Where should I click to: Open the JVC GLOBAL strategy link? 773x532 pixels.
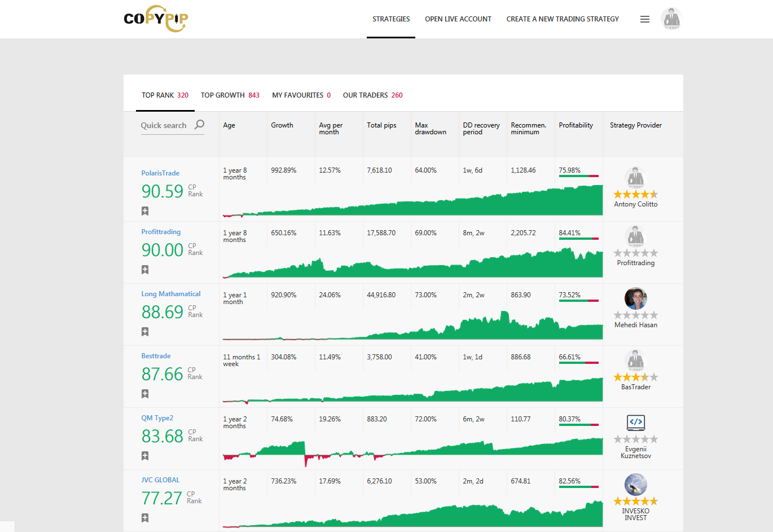pyautogui.click(x=160, y=480)
